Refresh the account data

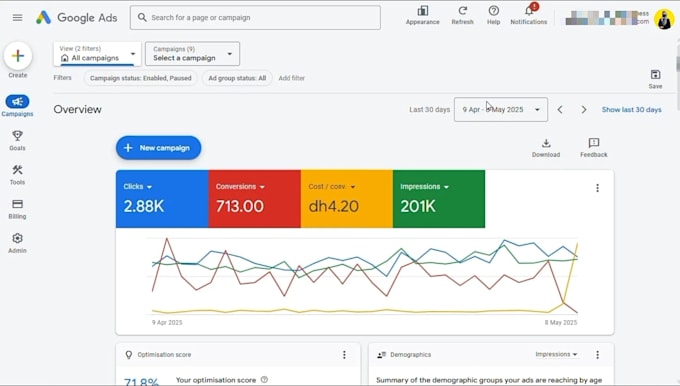[462, 15]
